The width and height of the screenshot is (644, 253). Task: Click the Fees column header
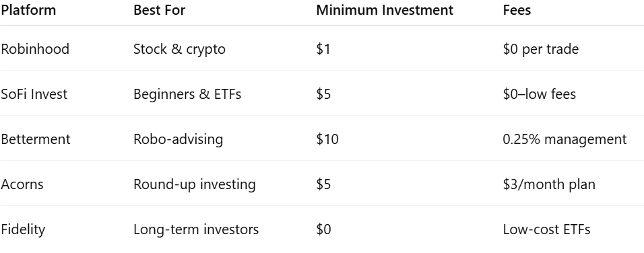[517, 10]
